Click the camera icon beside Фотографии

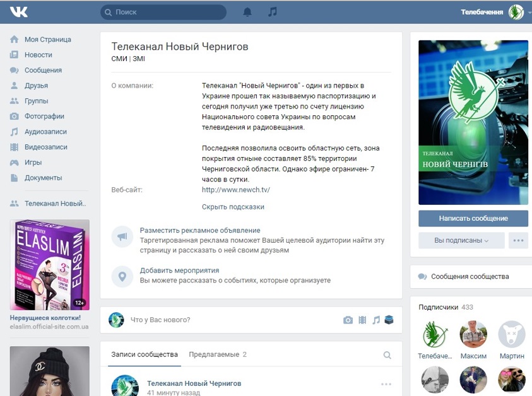[x=15, y=116]
